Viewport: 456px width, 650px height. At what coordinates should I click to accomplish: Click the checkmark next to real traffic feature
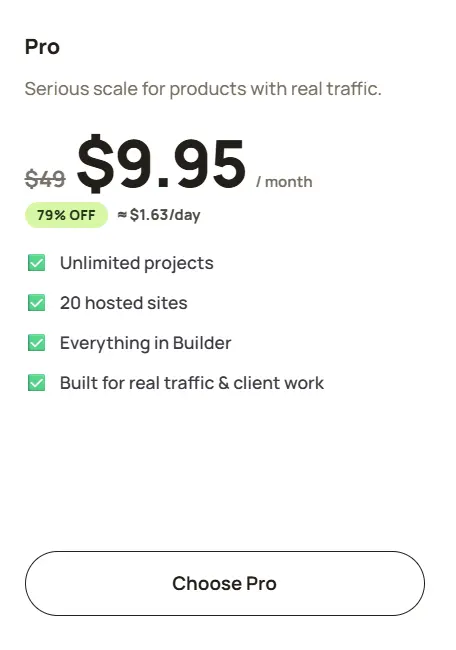pos(36,383)
